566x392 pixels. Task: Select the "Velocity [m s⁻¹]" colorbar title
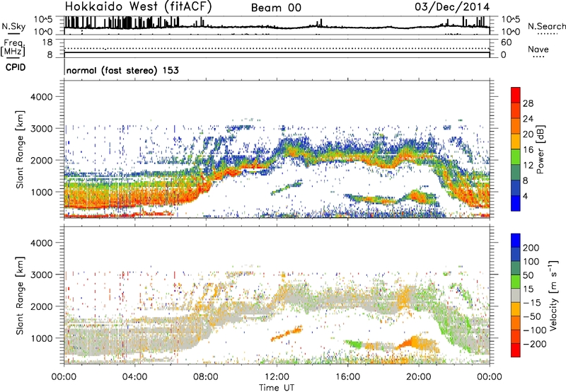coord(553,295)
